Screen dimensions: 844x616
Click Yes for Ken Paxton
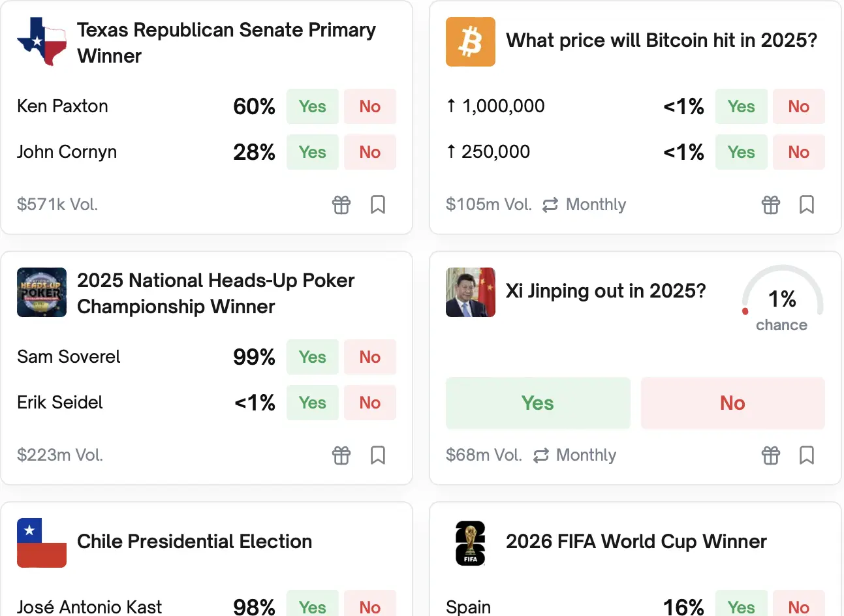[x=312, y=106]
